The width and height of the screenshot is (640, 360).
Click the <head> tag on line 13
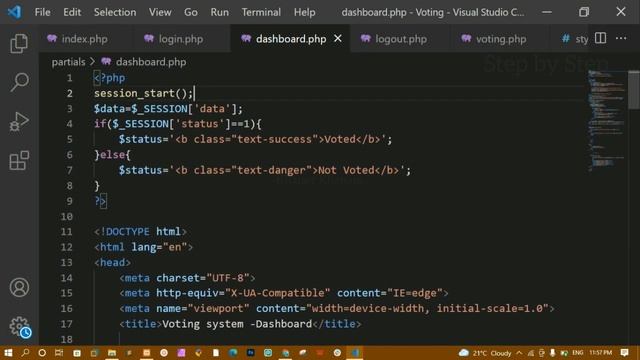point(112,262)
